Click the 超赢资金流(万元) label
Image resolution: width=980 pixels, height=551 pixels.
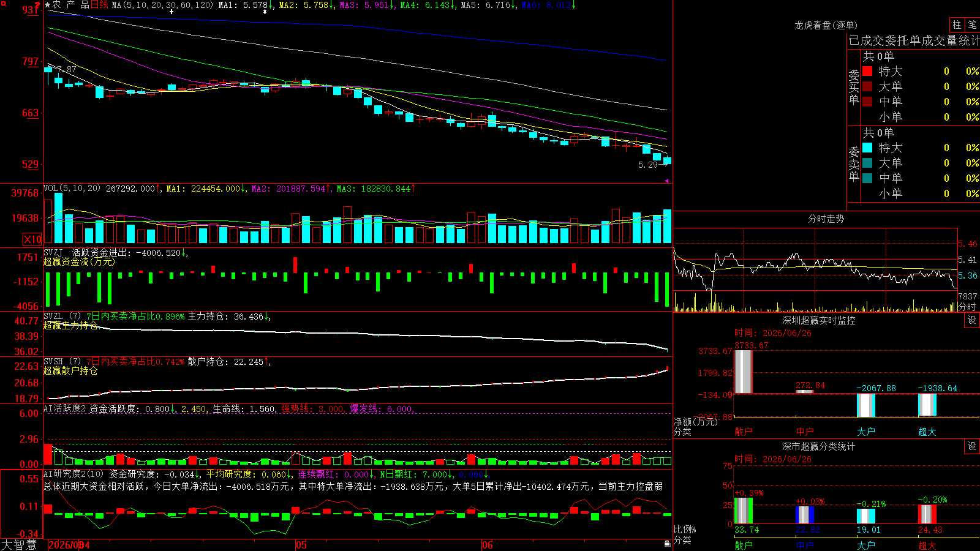coord(79,261)
